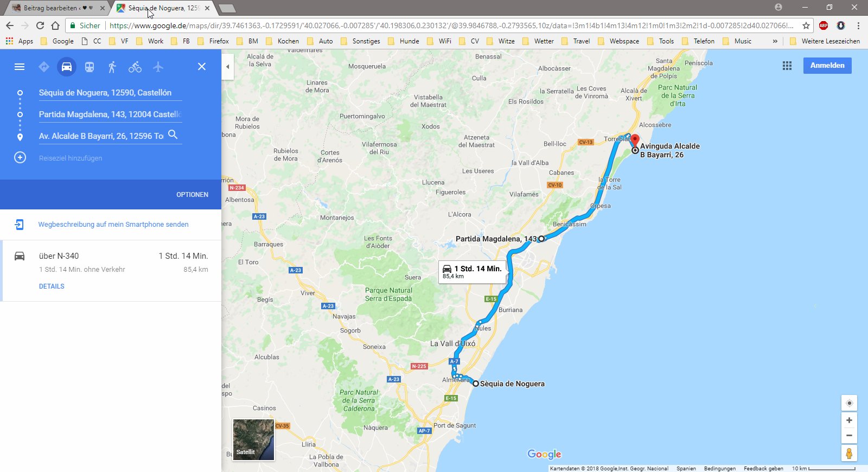This screenshot has width=868, height=472.
Task: Switch to Satellit map view
Action: click(253, 439)
